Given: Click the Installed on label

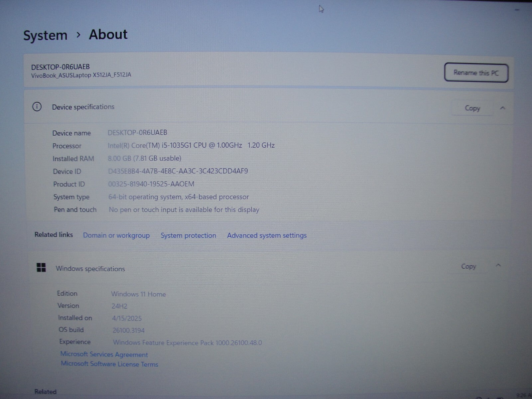Looking at the screenshot, I should click(x=75, y=318).
